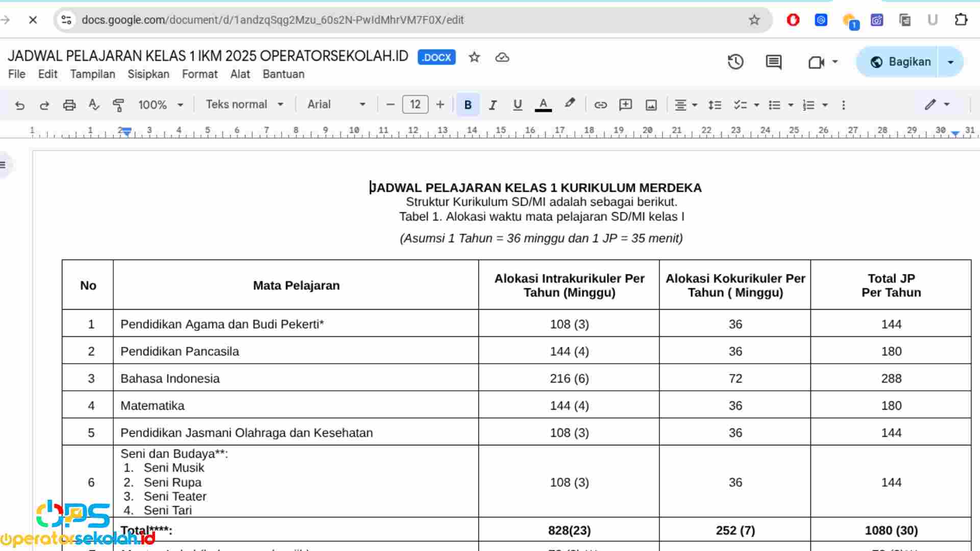Open text color picker A icon
The height and width of the screenshot is (551, 980).
point(543,105)
